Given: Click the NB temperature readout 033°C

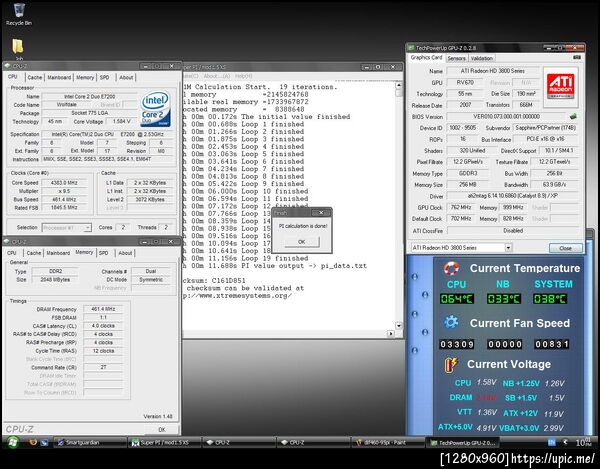Looking at the screenshot, I should [504, 299].
